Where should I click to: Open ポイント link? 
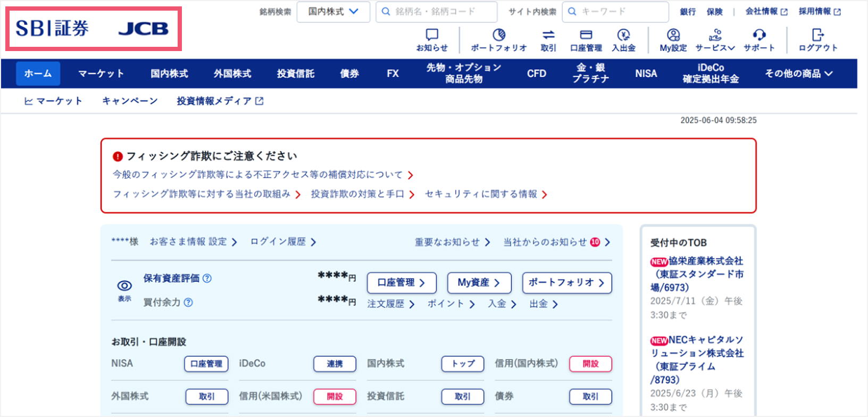(x=451, y=304)
